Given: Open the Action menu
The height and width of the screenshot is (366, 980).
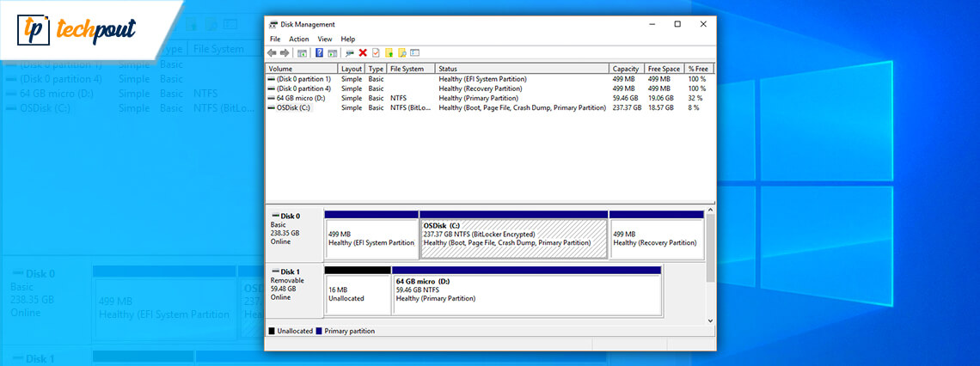Looking at the screenshot, I should pos(299,39).
